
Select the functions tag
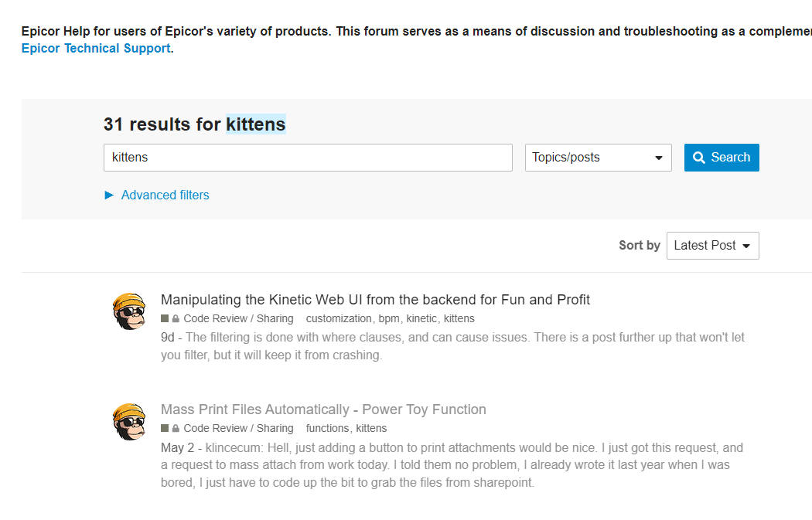[x=327, y=428]
